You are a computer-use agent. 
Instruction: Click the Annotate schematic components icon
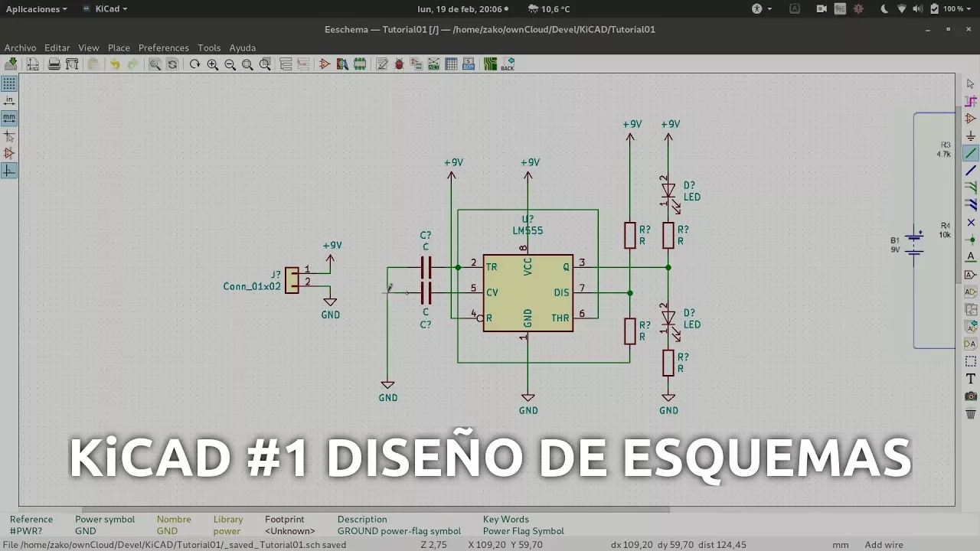click(382, 64)
